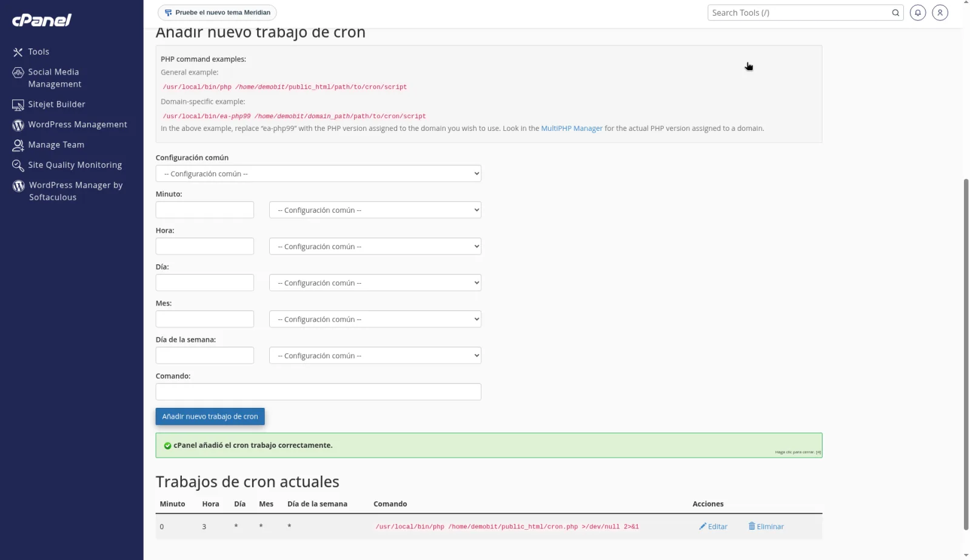Select Sitejet Builder menu item
The image size is (970, 560).
pos(56,104)
